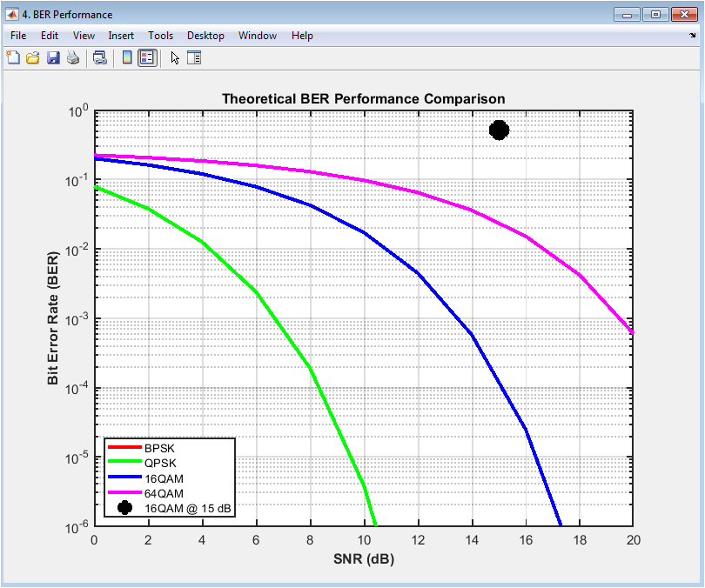This screenshot has width=705, height=588.
Task: Close the BER Performance window
Action: pyautogui.click(x=684, y=15)
